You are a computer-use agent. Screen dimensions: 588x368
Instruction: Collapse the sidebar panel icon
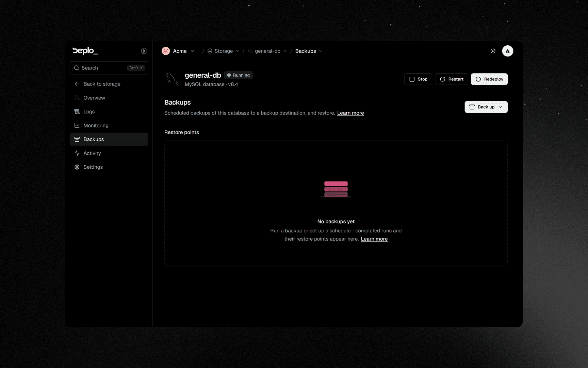pos(144,51)
